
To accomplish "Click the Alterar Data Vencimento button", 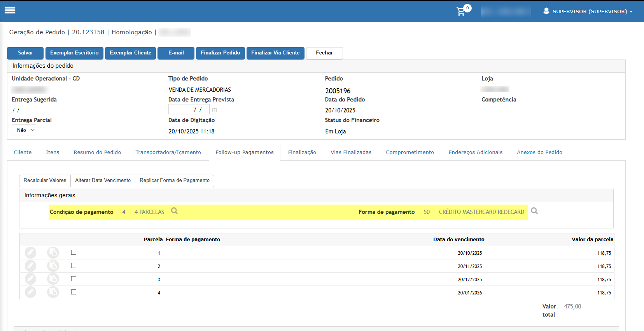I will (x=103, y=180).
